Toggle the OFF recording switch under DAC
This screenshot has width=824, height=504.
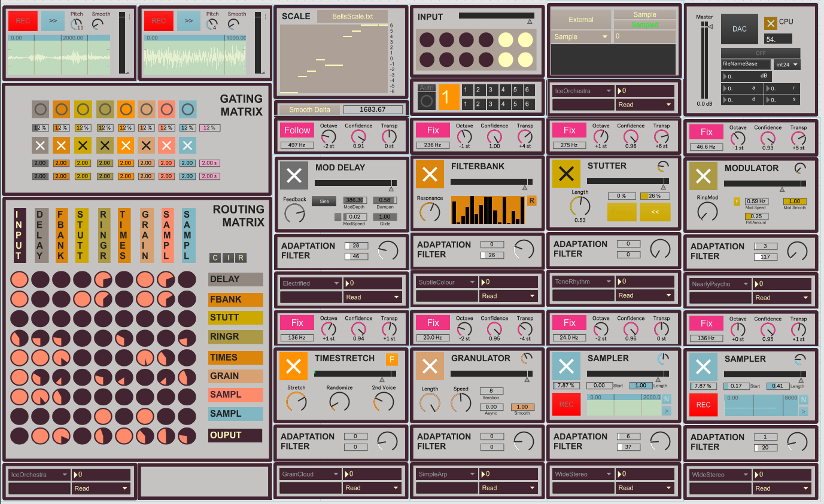point(761,53)
